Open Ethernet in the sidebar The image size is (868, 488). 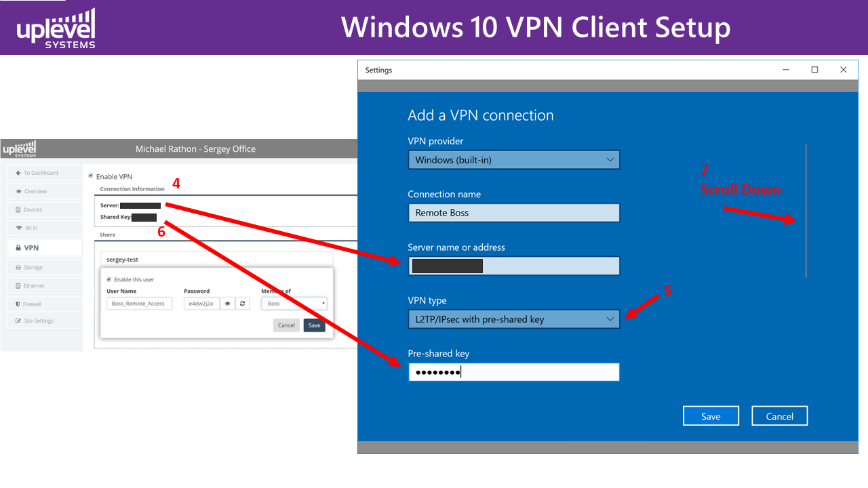tap(45, 285)
